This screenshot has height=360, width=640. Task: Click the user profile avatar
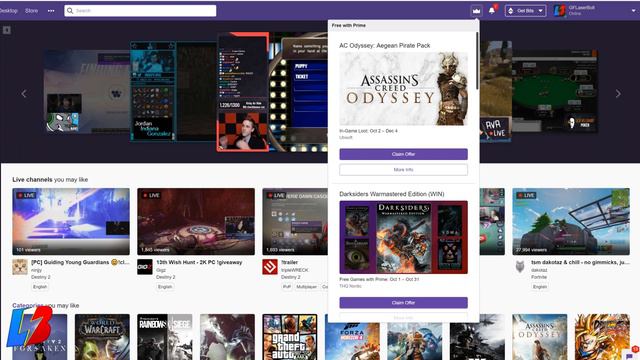(560, 11)
